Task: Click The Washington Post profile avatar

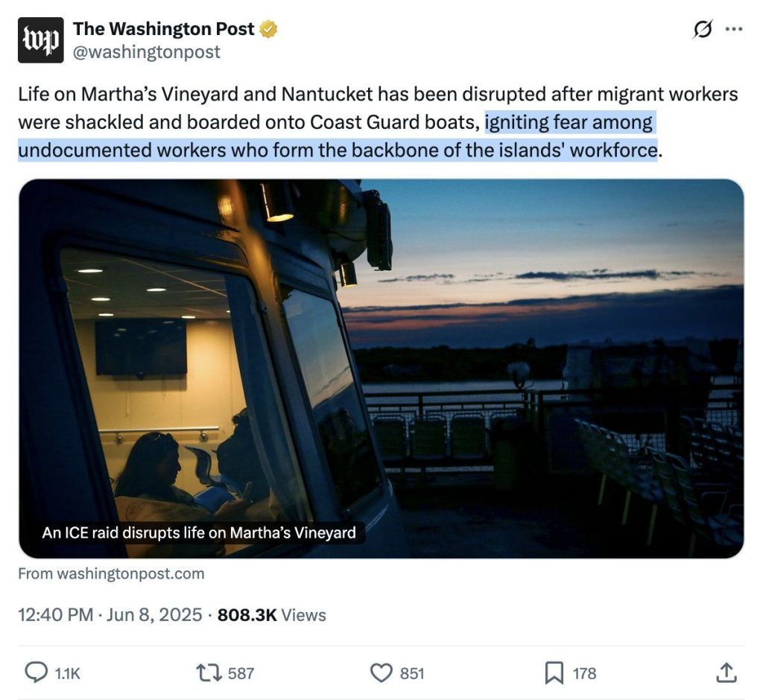Action: click(41, 40)
